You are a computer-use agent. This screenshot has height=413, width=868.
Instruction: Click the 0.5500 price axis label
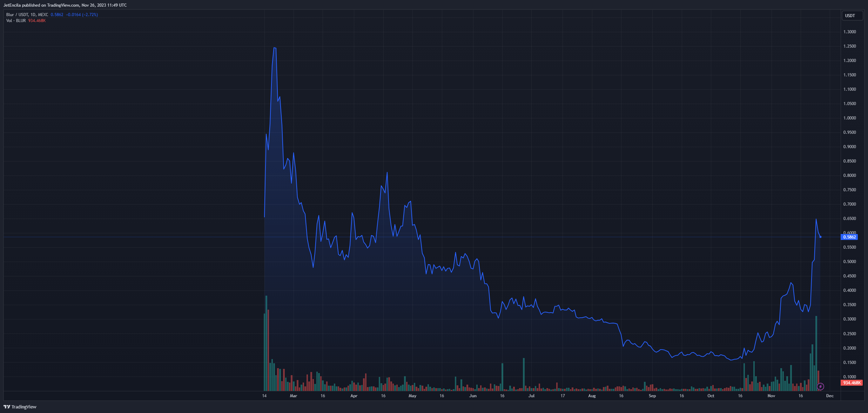tap(850, 247)
